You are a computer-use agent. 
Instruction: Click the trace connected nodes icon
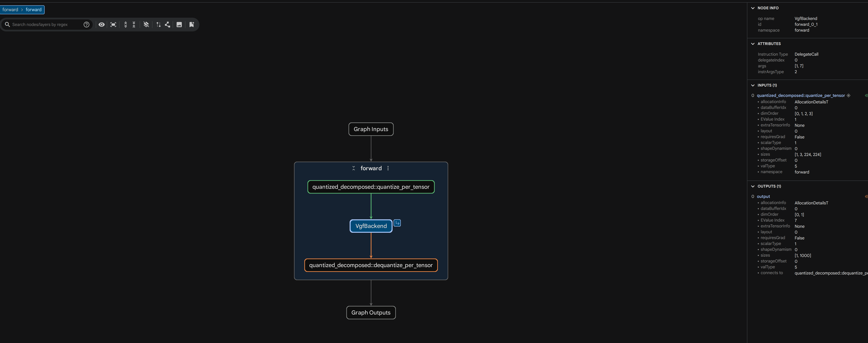pyautogui.click(x=168, y=24)
